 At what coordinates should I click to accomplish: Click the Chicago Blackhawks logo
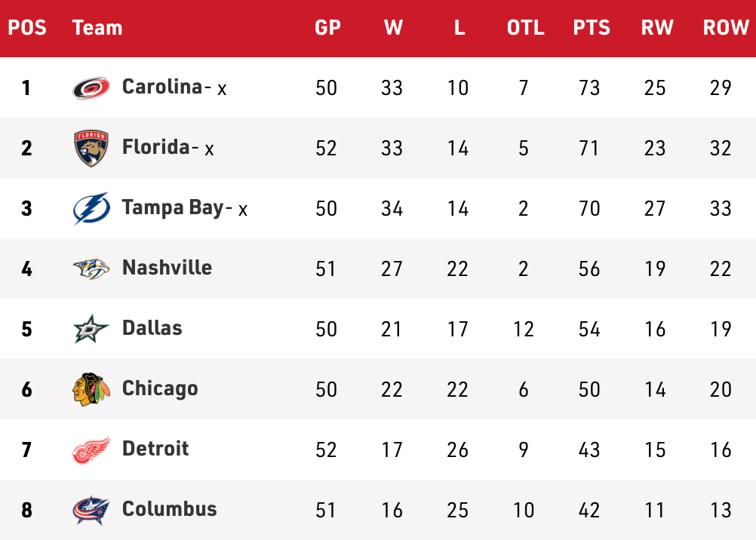(91, 389)
